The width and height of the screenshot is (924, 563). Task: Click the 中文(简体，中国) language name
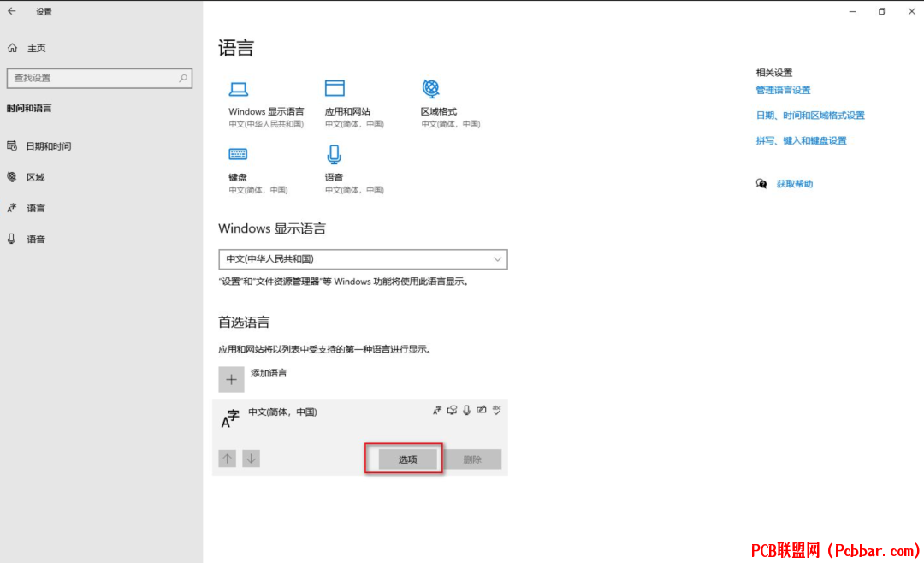click(282, 412)
